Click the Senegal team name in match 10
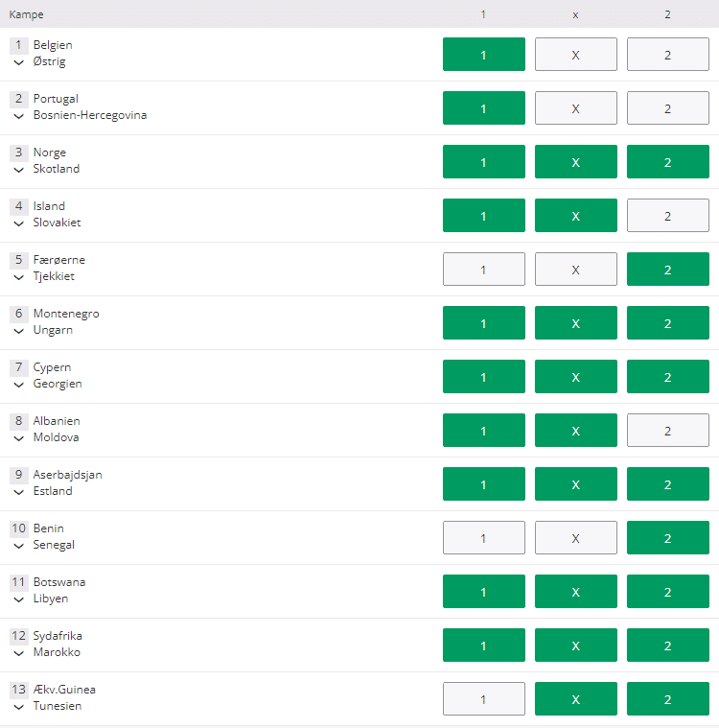 coord(54,545)
